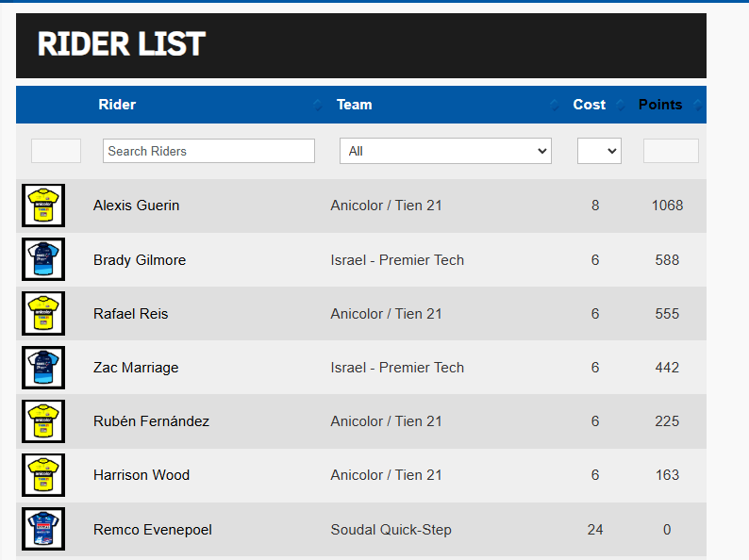Select rider name Alexis Guerin
Image resolution: width=749 pixels, height=560 pixels.
click(x=136, y=206)
